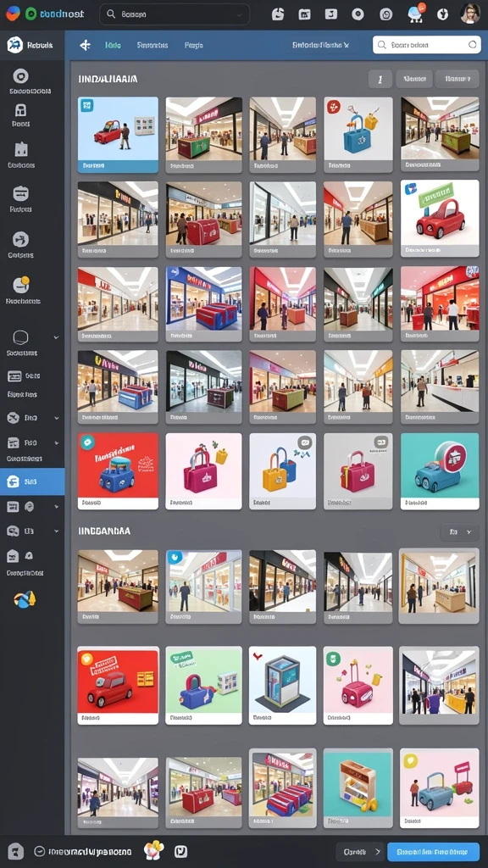Screen dimensions: 488x868
Task: Expand the dropdown at second gallery section header
Action: [459, 532]
